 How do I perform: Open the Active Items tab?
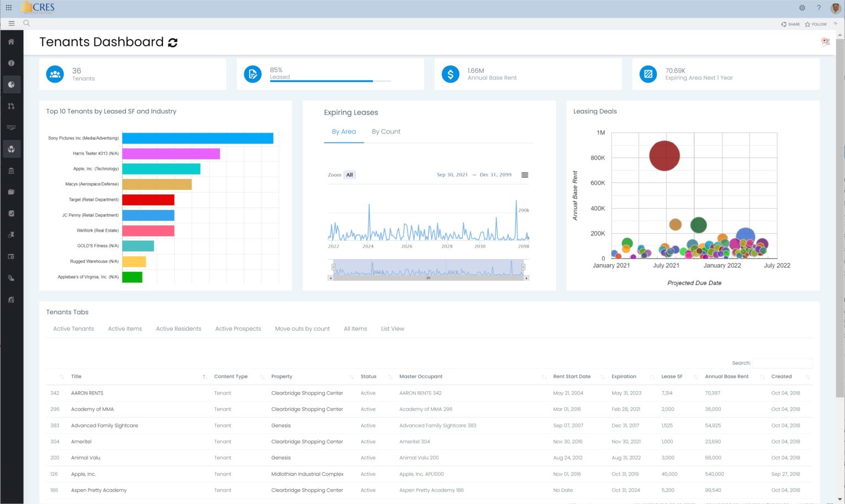[125, 328]
